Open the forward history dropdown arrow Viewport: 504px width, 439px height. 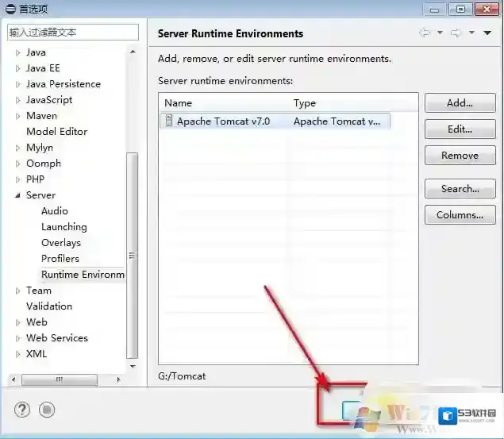point(471,33)
